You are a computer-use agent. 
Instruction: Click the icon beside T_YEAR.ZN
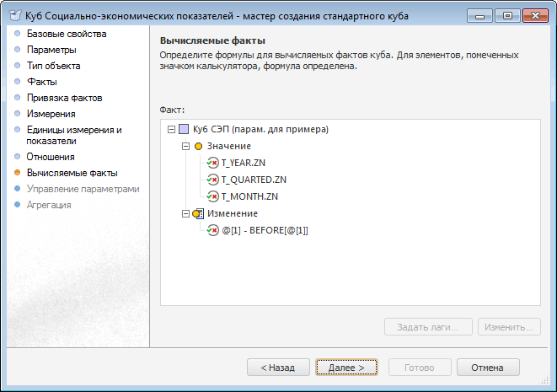pyautogui.click(x=212, y=164)
